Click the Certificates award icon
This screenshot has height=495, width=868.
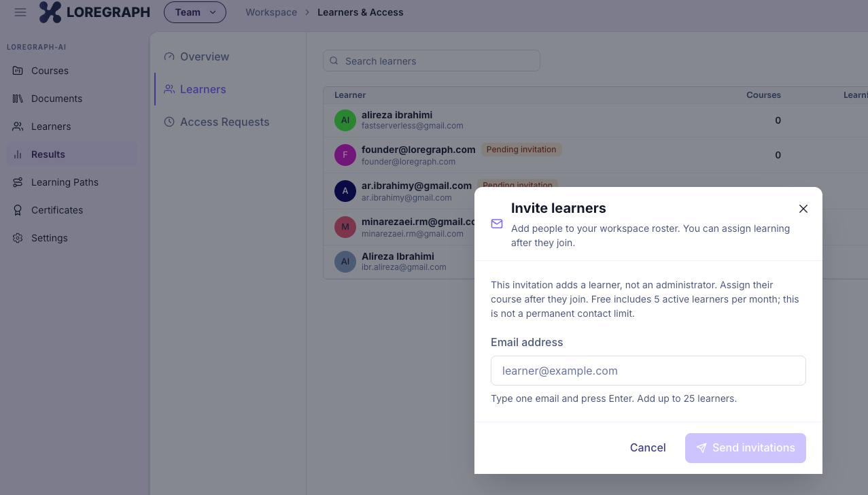pos(18,210)
